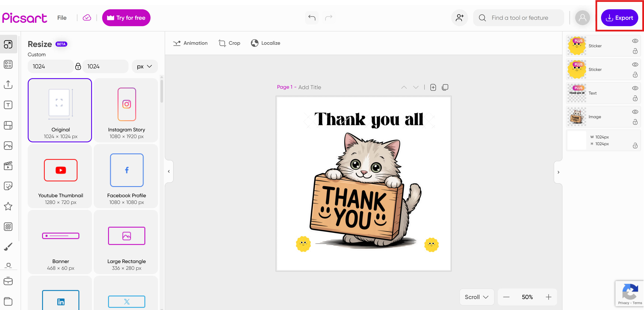The width and height of the screenshot is (644, 310).
Task: Select the Paint brush tool
Action: tap(8, 247)
